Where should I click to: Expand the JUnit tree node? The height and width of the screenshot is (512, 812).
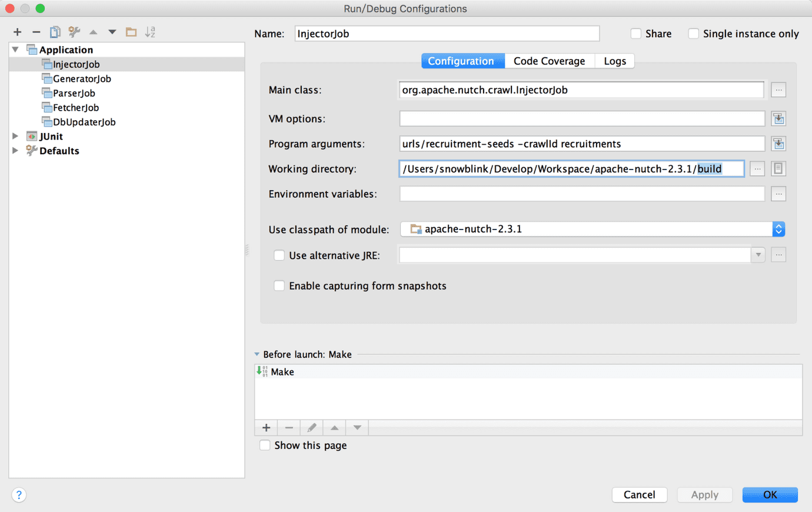16,136
